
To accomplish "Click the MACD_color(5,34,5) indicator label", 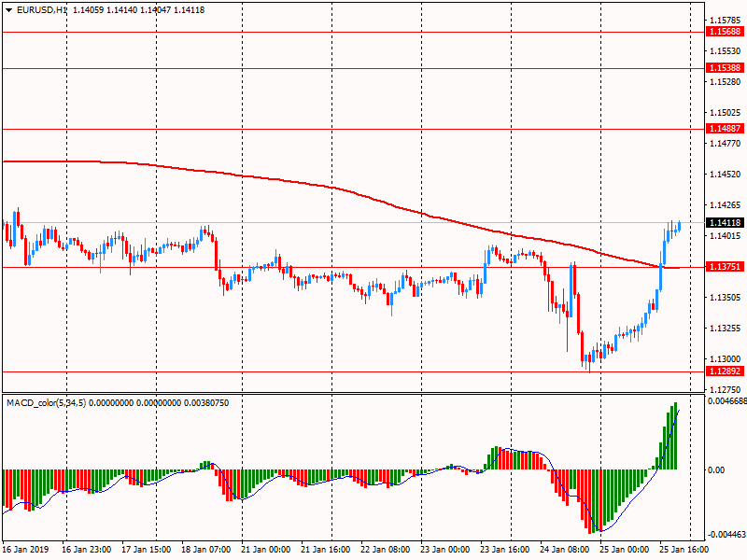I will click(46, 403).
